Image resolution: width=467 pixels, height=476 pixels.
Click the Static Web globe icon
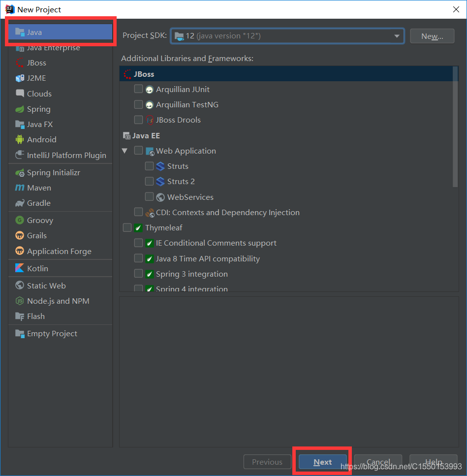[x=20, y=286]
